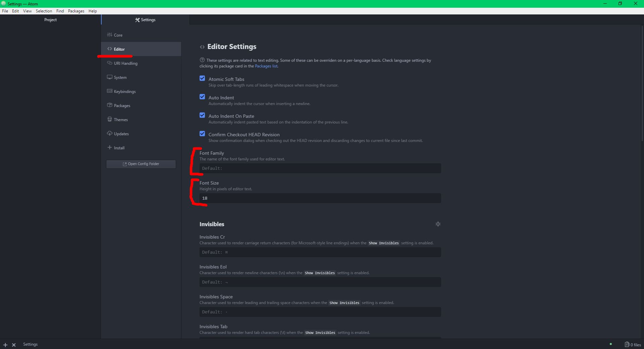The width and height of the screenshot is (644, 349).
Task: Disable the Atomic Soft Tabs checkbox
Action: [x=202, y=79]
